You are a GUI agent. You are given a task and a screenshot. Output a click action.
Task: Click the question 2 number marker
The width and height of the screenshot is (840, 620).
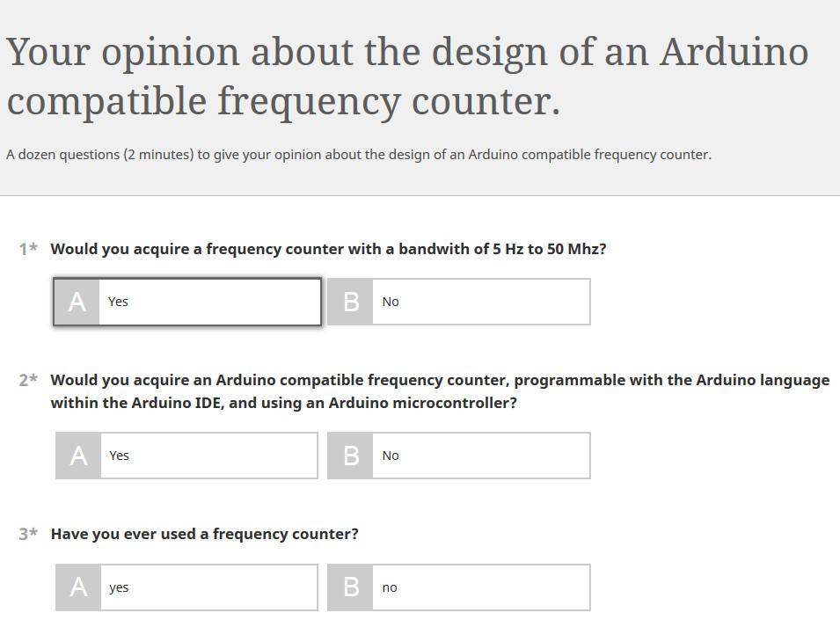point(28,380)
